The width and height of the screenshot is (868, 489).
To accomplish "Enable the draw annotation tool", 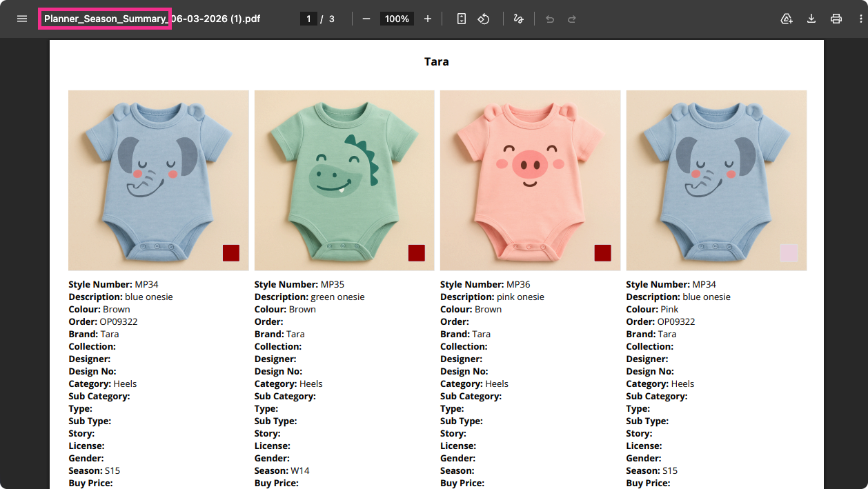I will (x=518, y=19).
